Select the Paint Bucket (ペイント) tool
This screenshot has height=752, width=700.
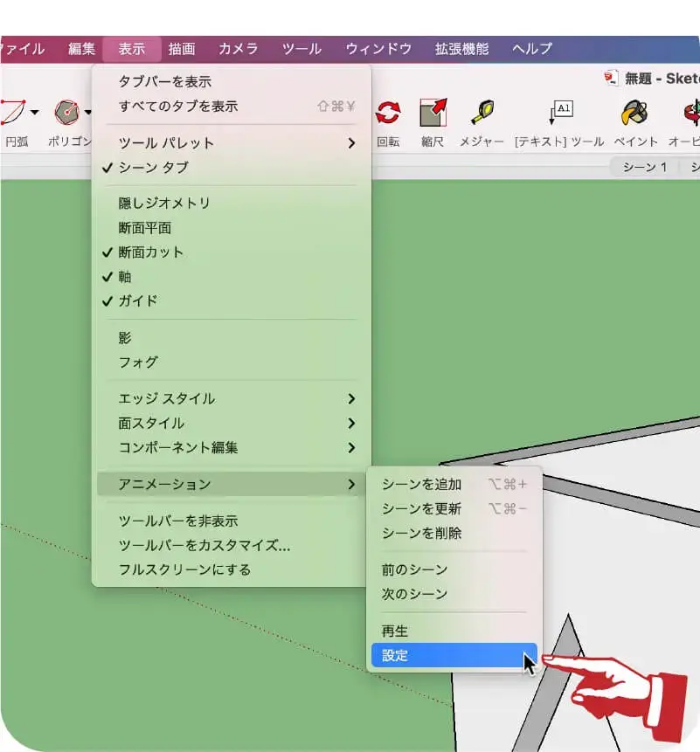point(635,114)
